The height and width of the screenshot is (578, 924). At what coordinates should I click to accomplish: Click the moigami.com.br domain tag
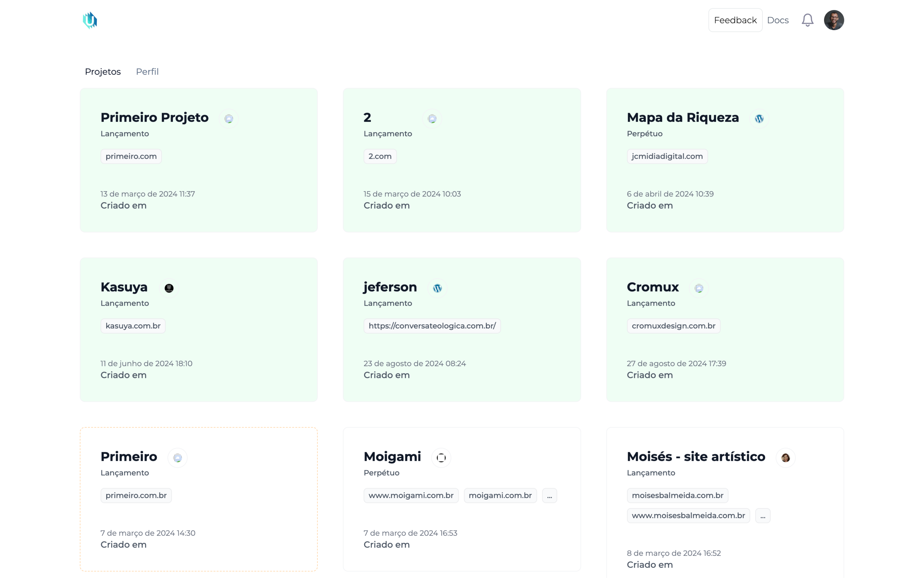pos(500,495)
